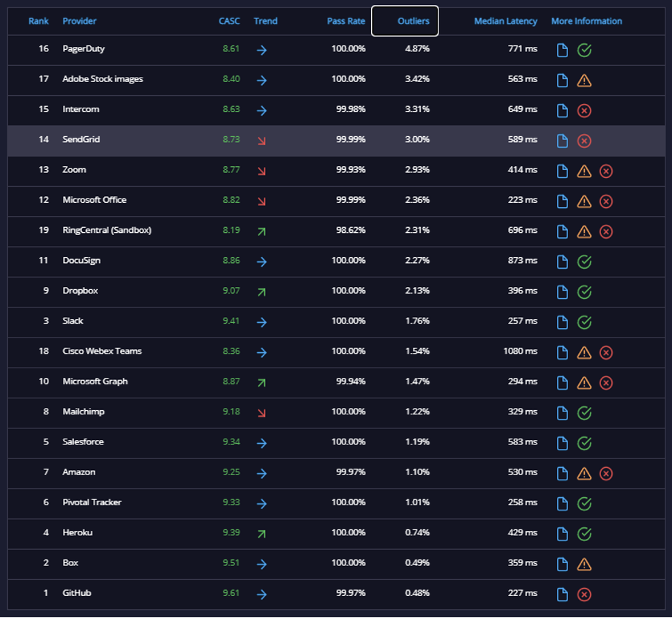Click the downward trend arrow for Mailchimp
Screen dimensions: 672x618
[261, 413]
